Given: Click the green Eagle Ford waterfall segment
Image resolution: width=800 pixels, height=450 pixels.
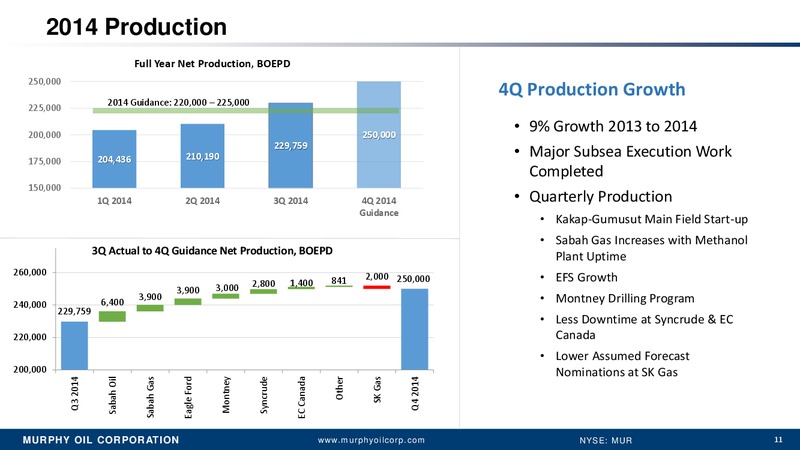Looking at the screenshot, I should [x=188, y=302].
